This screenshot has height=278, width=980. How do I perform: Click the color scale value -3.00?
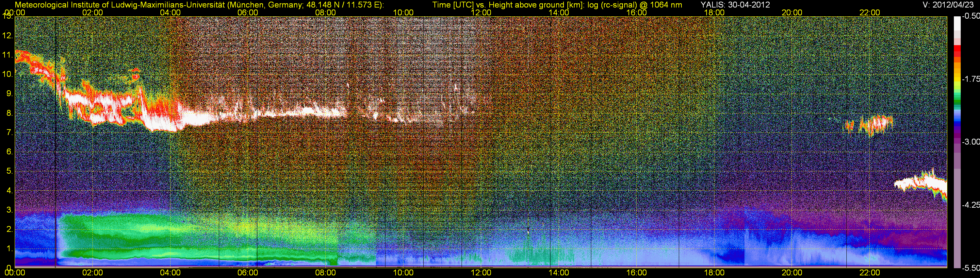click(x=971, y=142)
